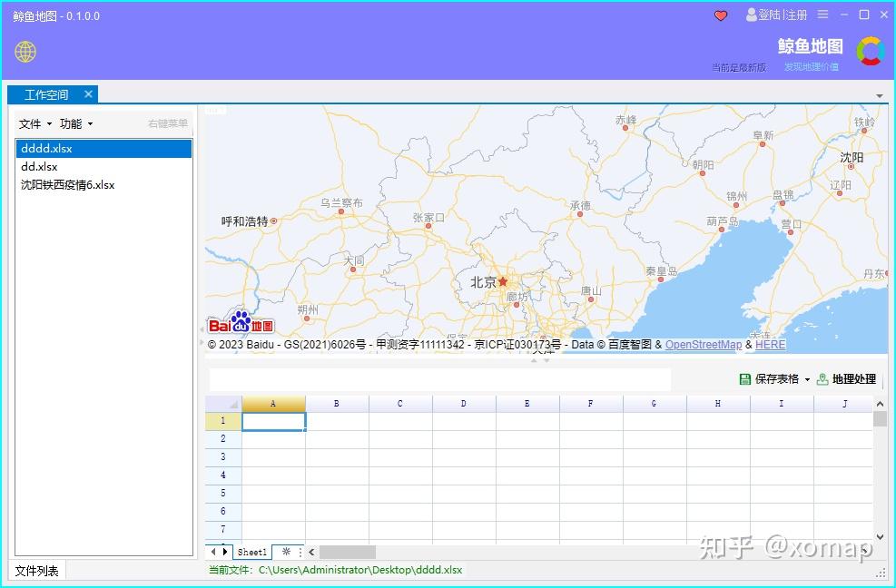The width and height of the screenshot is (896, 588).
Task: Click cell A1 in the spreadsheet
Action: click(x=274, y=421)
